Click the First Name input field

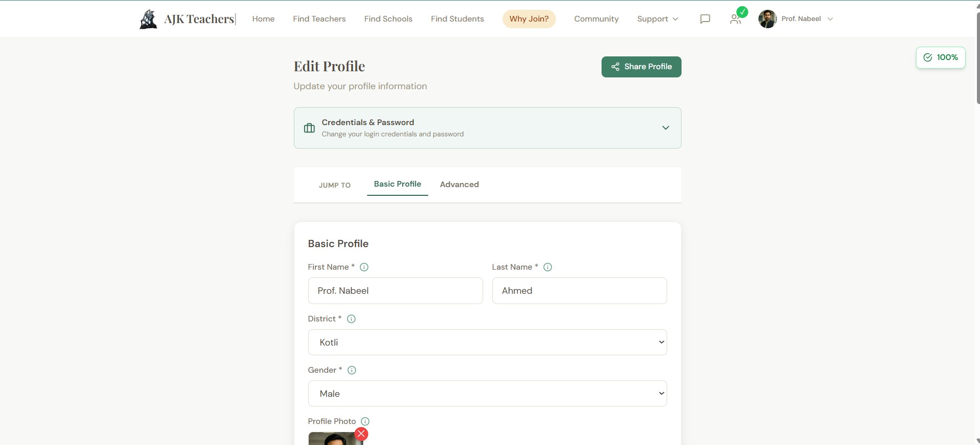point(395,291)
